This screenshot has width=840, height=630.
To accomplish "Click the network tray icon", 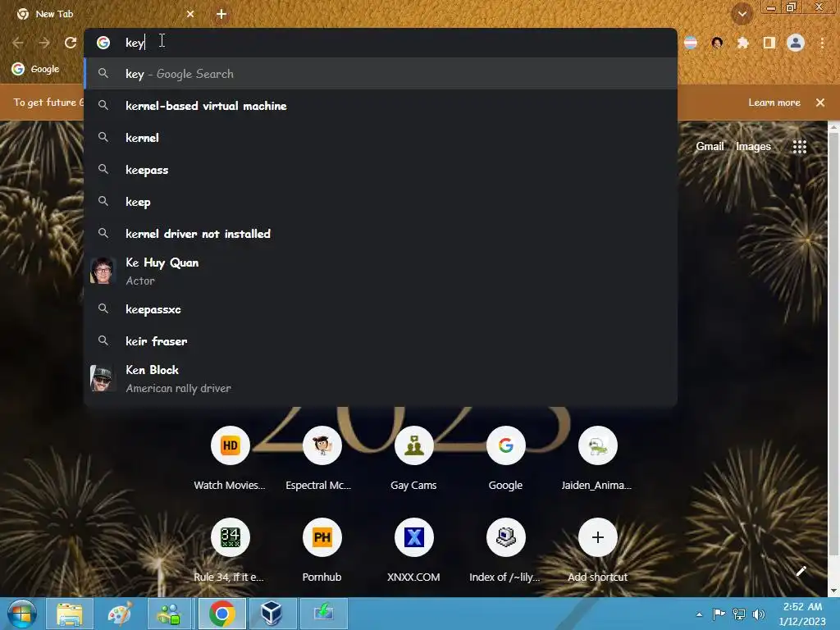I will tap(739, 614).
